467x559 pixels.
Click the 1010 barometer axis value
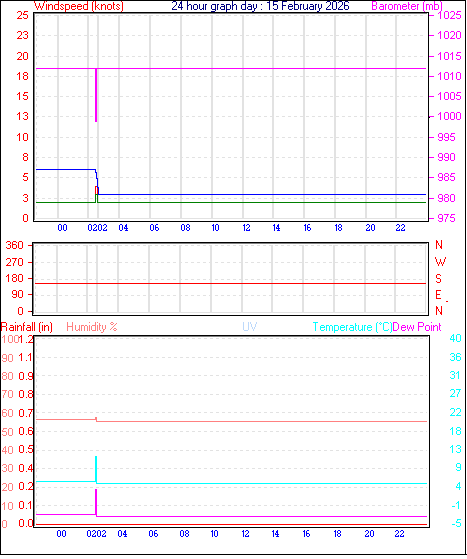tap(450, 76)
